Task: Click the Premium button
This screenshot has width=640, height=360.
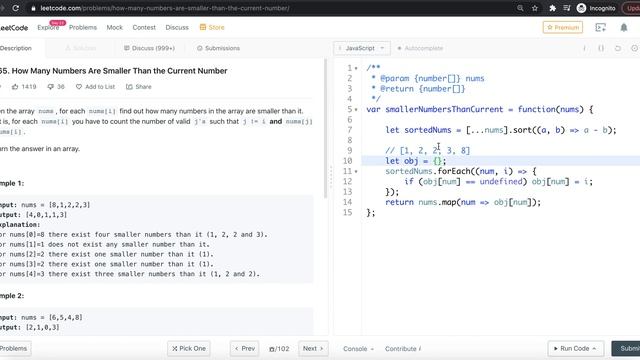Action: point(562,27)
